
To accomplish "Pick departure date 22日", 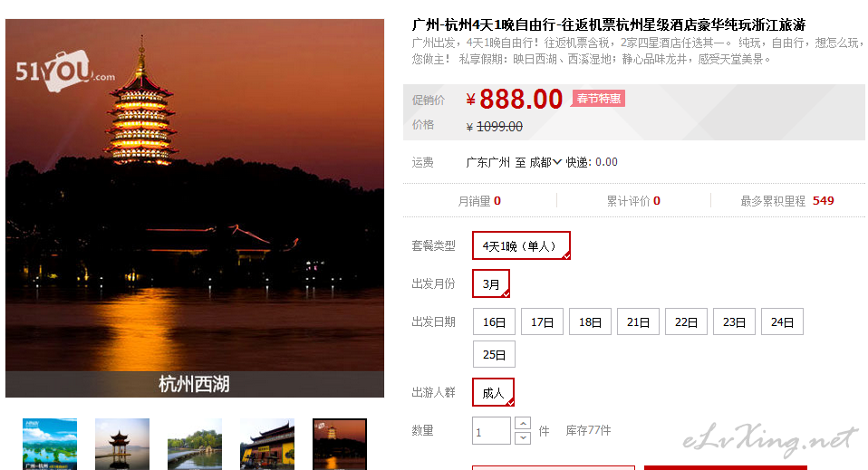I will [686, 321].
